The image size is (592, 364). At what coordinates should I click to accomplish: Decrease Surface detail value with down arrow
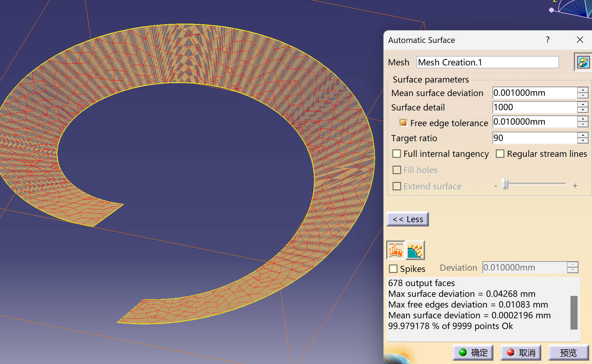pos(582,110)
